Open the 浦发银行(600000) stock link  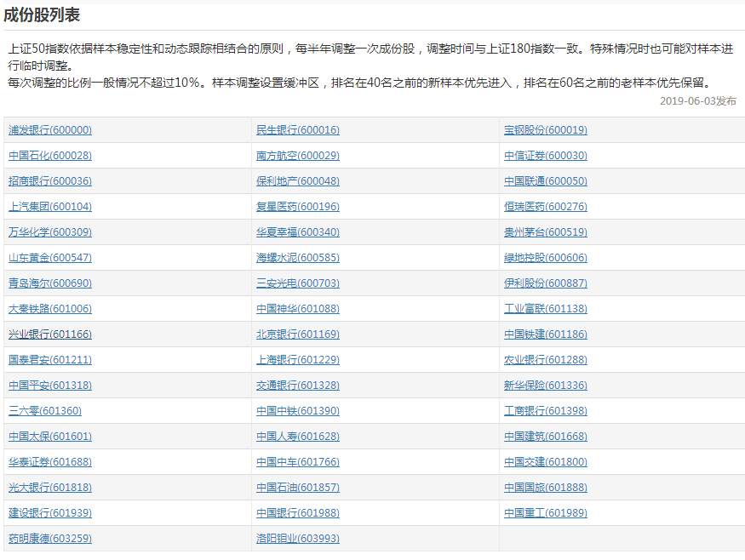point(50,130)
